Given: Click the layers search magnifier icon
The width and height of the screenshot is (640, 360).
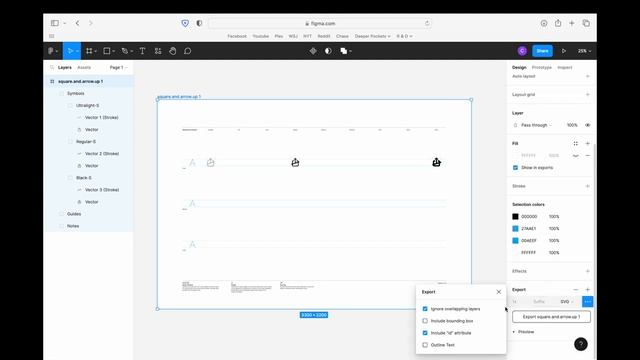Looking at the screenshot, I should pyautogui.click(x=52, y=67).
